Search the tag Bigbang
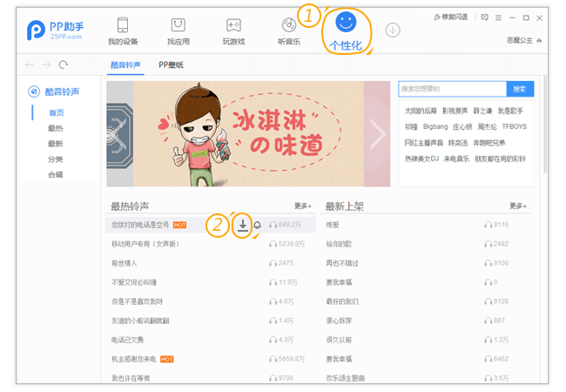The image size is (566, 392). tap(435, 126)
